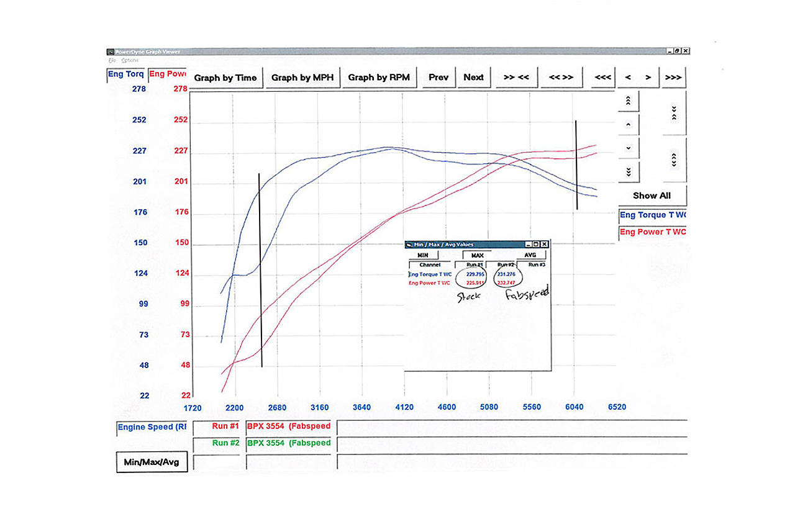
Task: Click the double-down chevron scroll button
Action: tap(628, 171)
